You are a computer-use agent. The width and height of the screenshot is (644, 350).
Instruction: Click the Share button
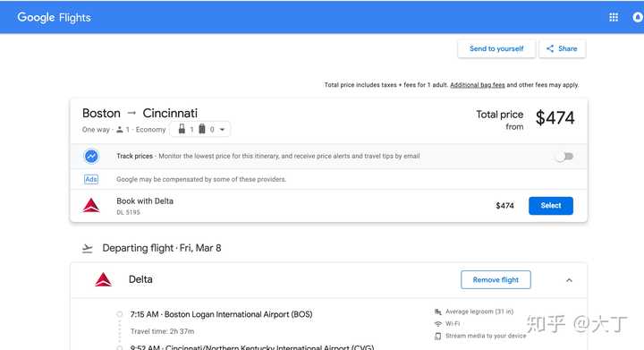tap(563, 48)
